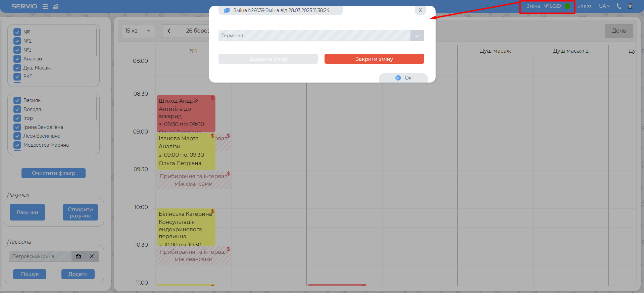Click the phone icon in the top bar
Image resolution: width=644 pixels, height=293 pixels.
pyautogui.click(x=619, y=6)
